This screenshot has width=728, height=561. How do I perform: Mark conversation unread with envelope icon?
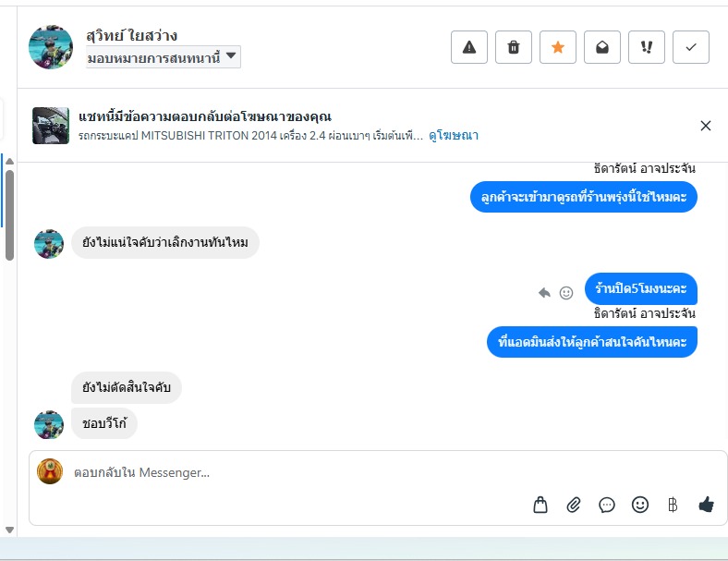point(602,47)
